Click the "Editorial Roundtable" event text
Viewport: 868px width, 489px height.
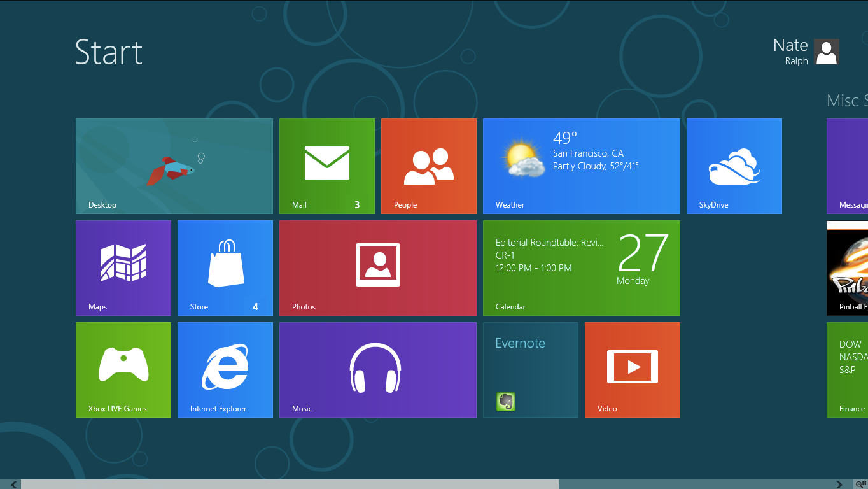click(550, 243)
